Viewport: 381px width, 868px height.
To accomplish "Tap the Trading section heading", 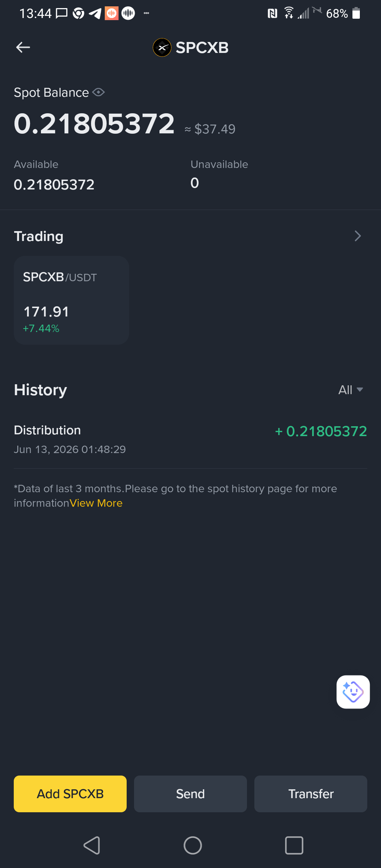I will 38,236.
